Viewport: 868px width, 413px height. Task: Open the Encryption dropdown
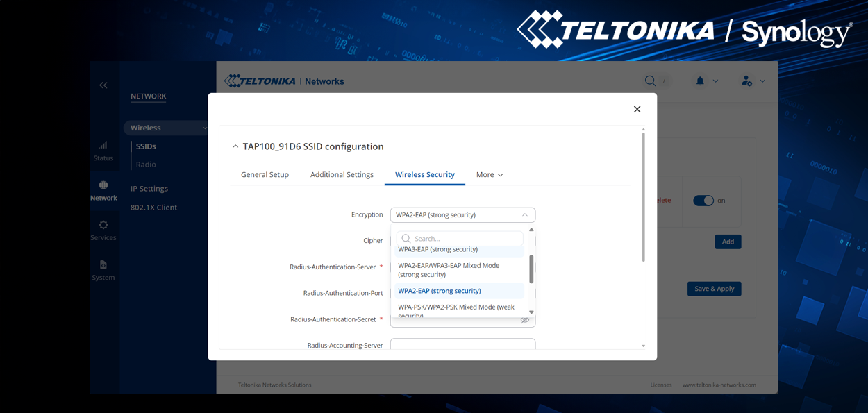(x=462, y=215)
